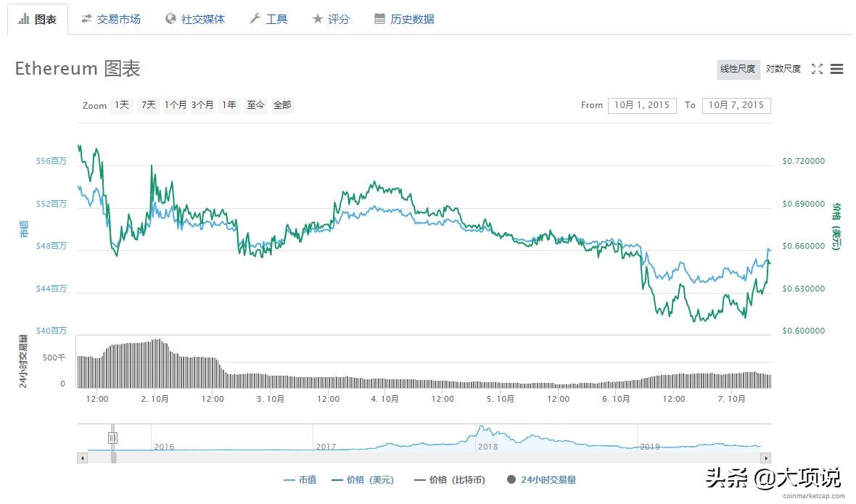This screenshot has height=504, width=856.
Task: Select the 评分 tab
Action: (331, 20)
